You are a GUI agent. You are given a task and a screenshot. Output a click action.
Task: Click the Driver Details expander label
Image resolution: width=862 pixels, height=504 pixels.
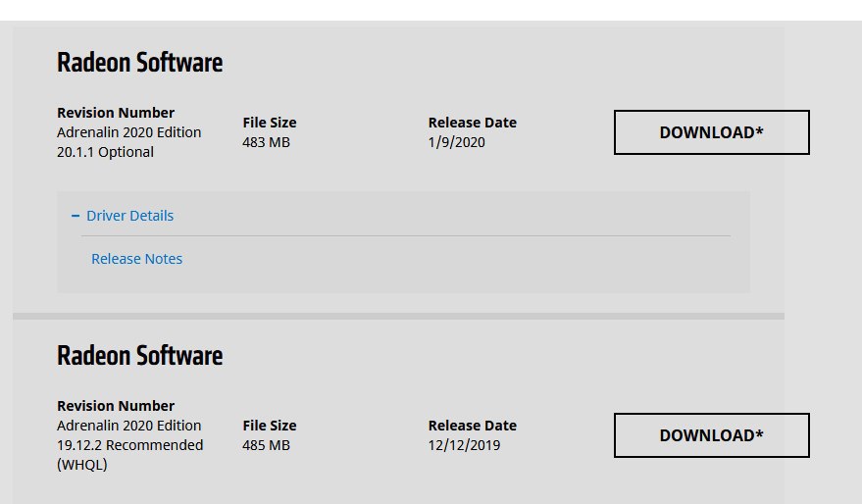coord(129,216)
